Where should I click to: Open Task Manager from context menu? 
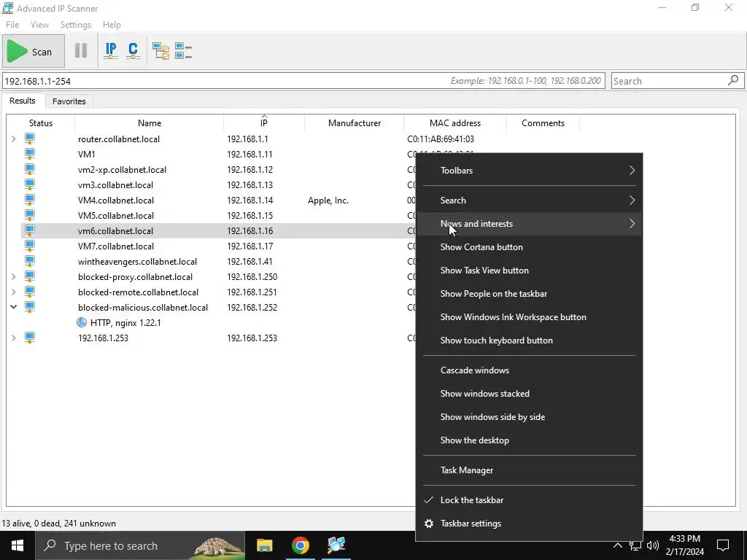[x=529, y=470]
